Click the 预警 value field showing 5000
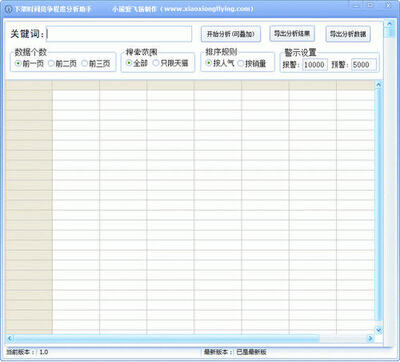Image resolution: width=400 pixels, height=362 pixels. (x=364, y=65)
